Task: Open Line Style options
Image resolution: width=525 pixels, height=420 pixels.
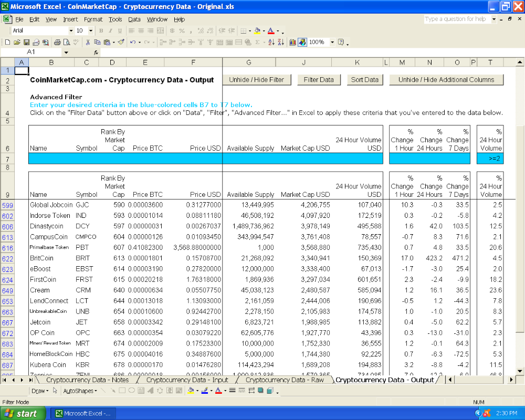Action: point(232,391)
